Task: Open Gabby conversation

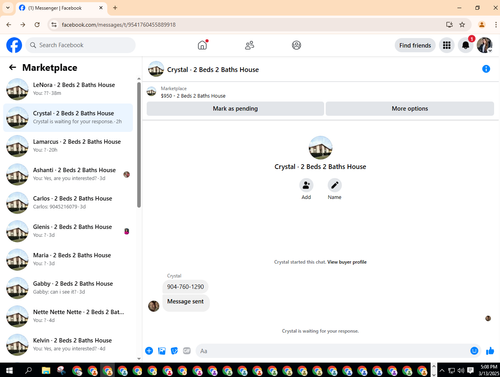Action: [68, 288]
